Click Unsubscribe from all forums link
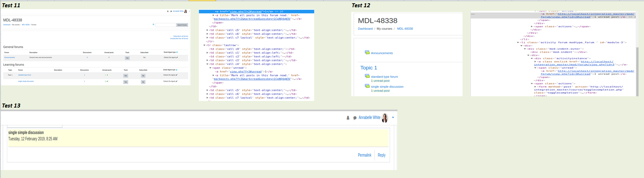 click(179, 39)
